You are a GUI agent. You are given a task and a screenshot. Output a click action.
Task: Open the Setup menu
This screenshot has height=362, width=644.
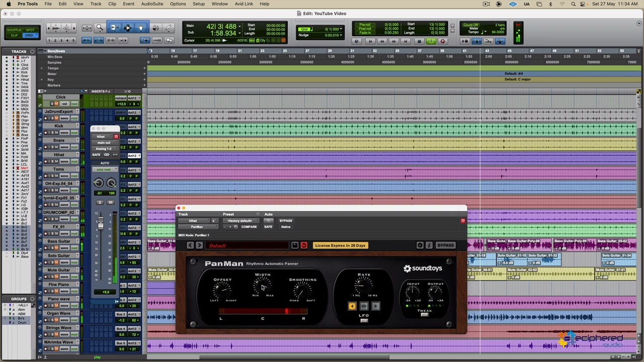[199, 4]
